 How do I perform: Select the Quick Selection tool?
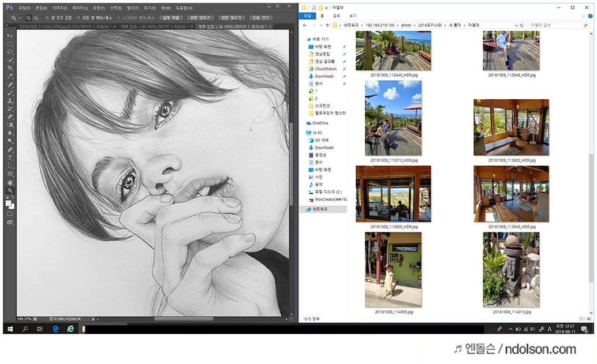click(x=10, y=60)
